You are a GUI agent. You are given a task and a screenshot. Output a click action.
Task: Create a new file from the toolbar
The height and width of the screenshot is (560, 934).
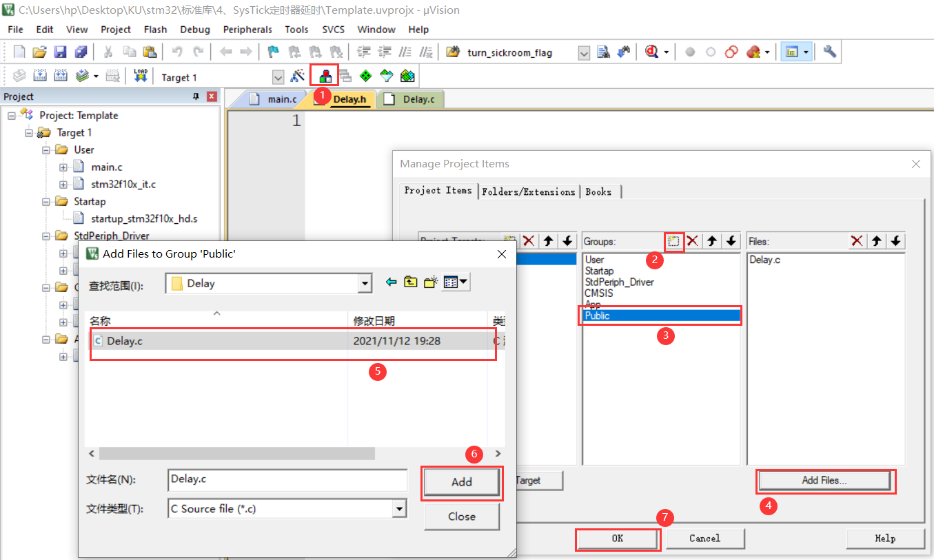click(19, 52)
